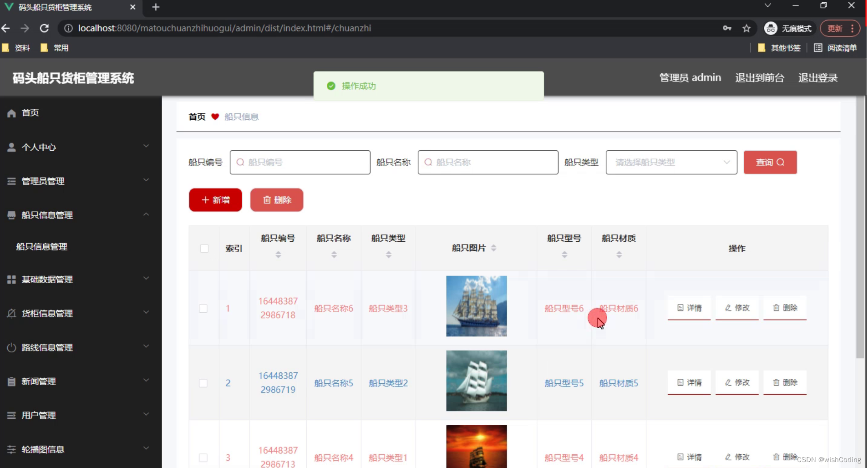Click the 个人中心 user icon
868x468 pixels.
10,147
